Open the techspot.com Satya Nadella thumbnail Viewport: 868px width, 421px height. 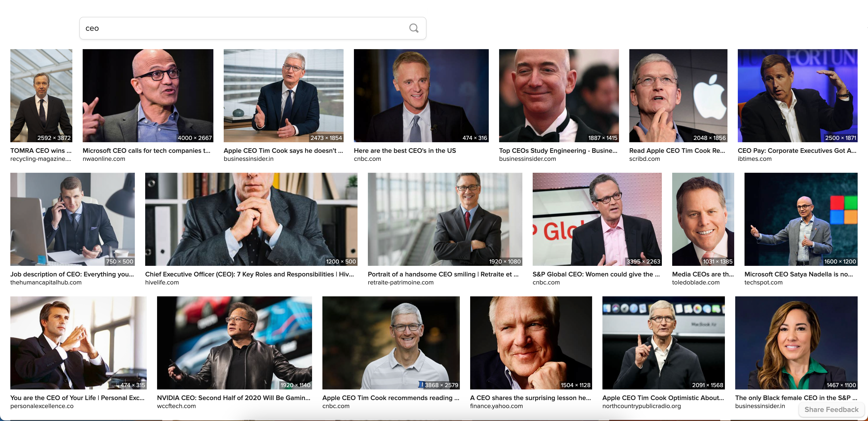(x=801, y=219)
